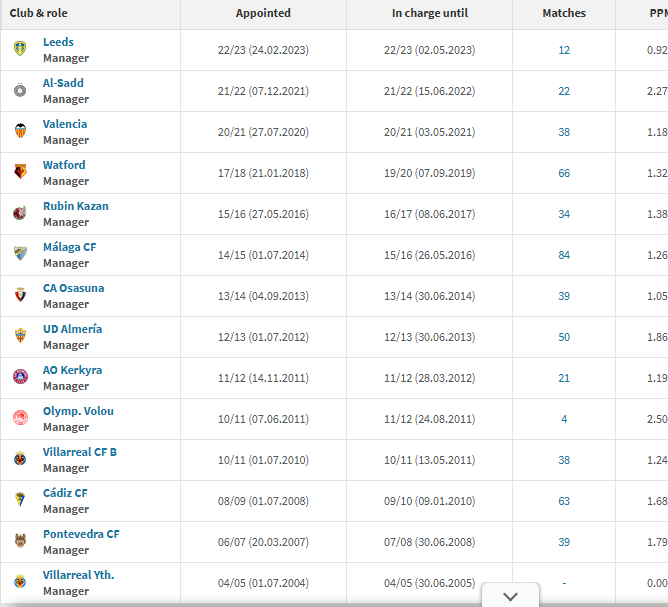
Task: Click the Al-Sadd club crest icon
Action: click(20, 90)
